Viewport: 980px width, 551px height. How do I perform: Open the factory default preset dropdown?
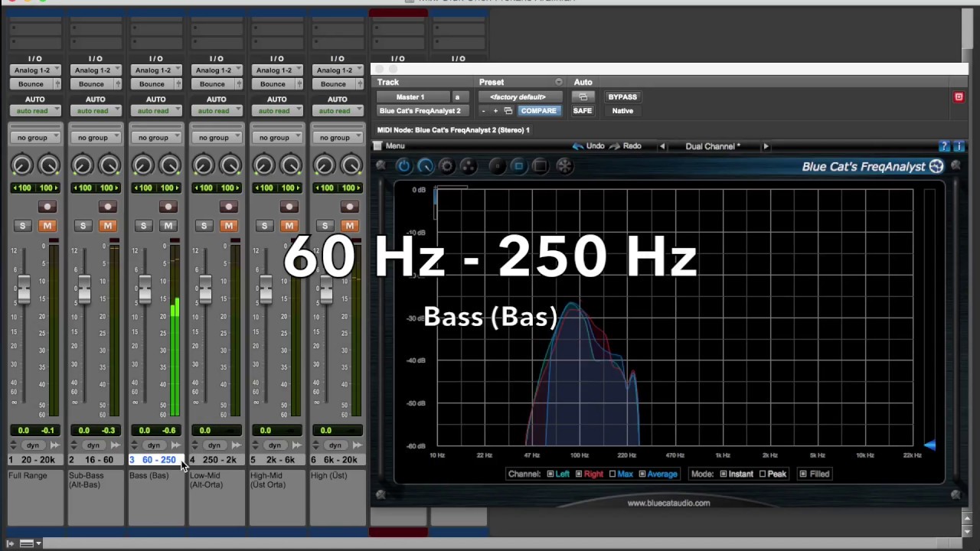[x=519, y=97]
